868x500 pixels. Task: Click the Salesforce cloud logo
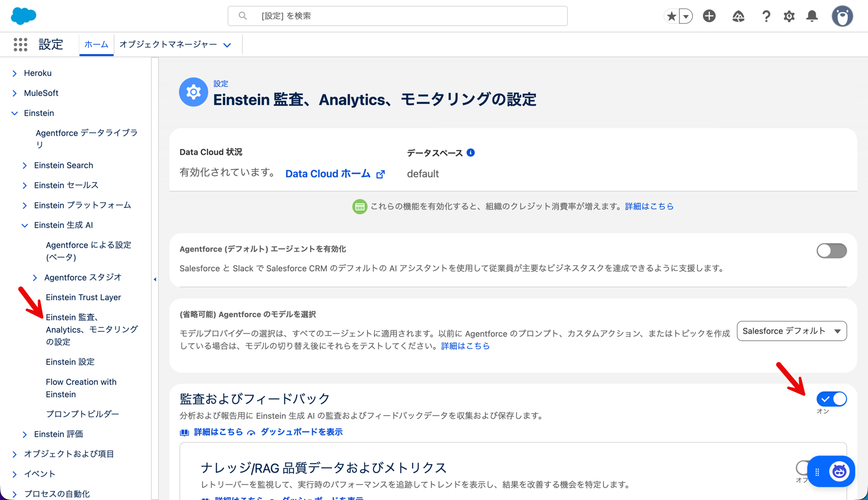coord(23,16)
